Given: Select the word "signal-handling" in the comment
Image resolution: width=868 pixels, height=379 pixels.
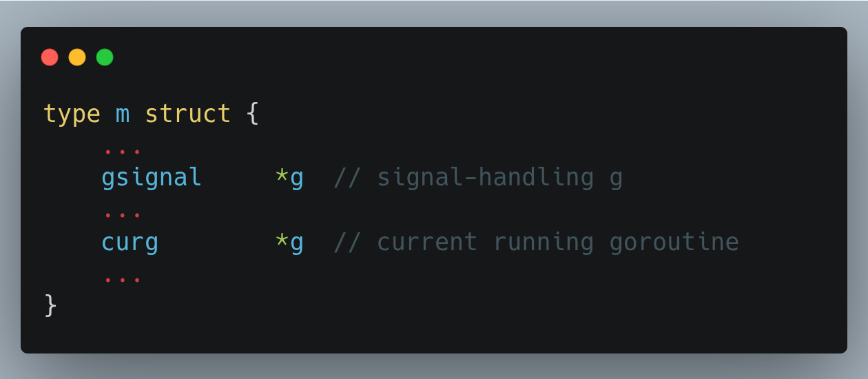Looking at the screenshot, I should (485, 178).
